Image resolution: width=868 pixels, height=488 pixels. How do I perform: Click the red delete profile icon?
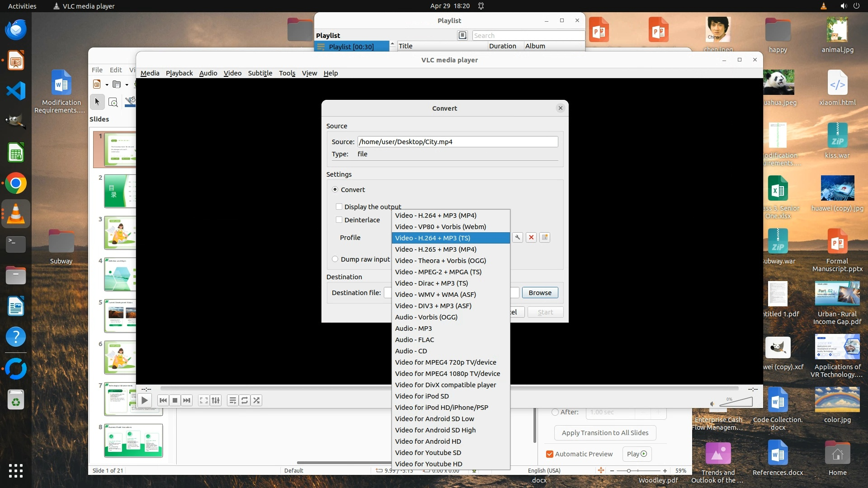point(531,238)
